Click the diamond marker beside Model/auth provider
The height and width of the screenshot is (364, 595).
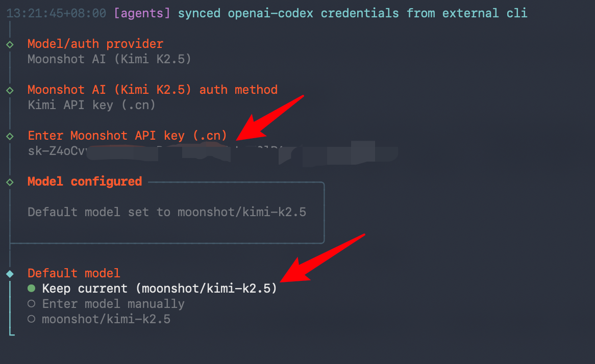pos(10,44)
